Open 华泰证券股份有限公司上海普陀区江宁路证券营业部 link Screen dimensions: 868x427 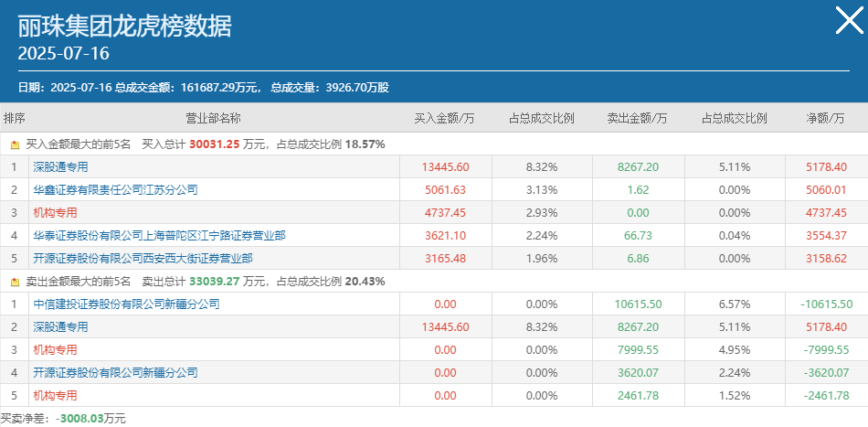(159, 235)
